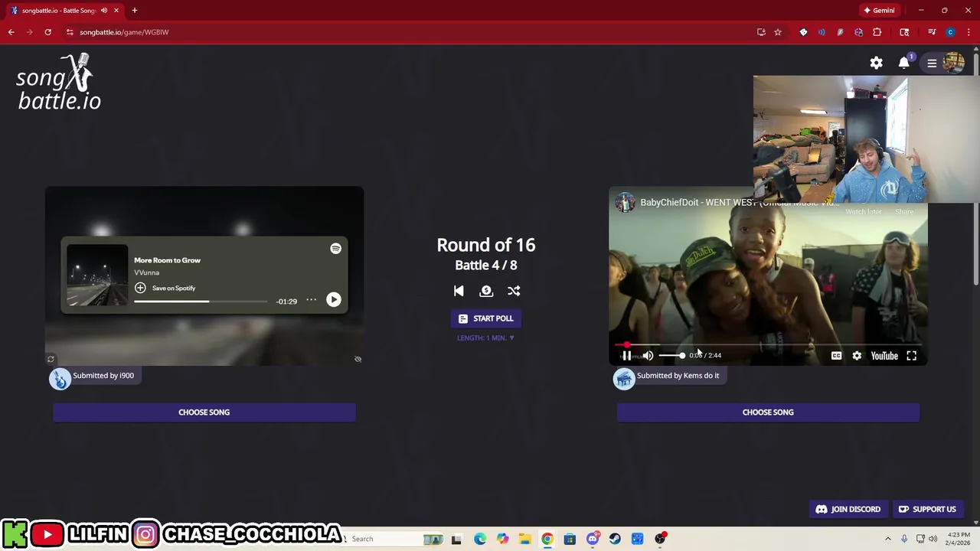Viewport: 980px width, 551px height.
Task: Open the notifications bell
Action: 904,63
